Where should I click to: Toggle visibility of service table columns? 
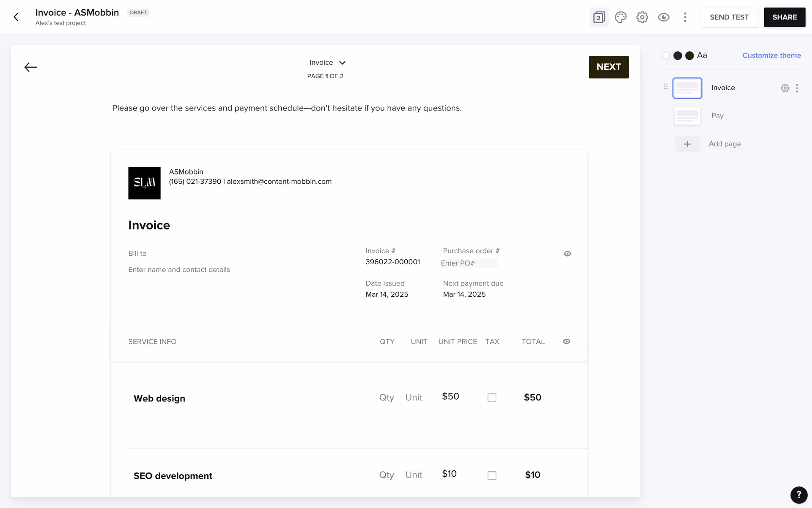pyautogui.click(x=566, y=342)
